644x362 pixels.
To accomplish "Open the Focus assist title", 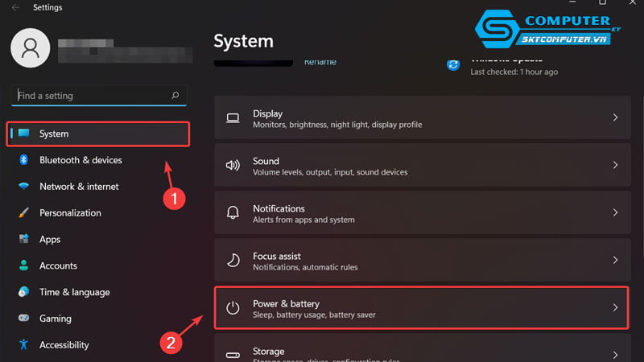I will click(277, 257).
